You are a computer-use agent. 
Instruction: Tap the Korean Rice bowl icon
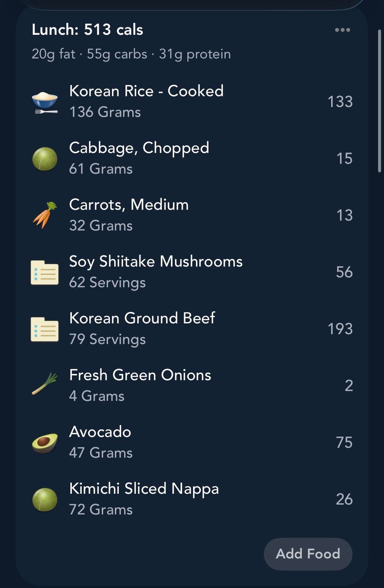45,102
